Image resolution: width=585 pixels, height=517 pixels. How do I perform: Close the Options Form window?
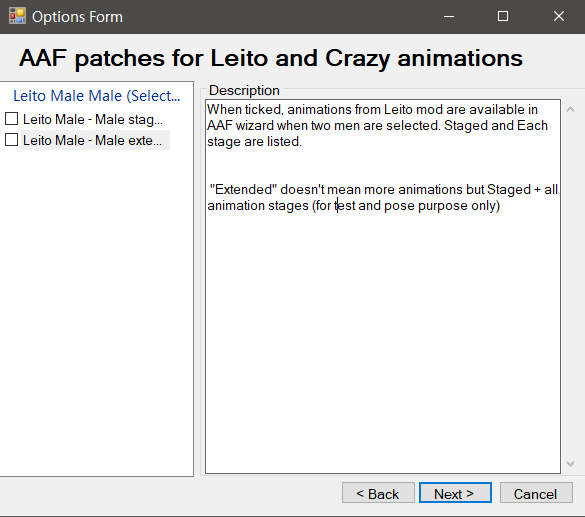559,16
